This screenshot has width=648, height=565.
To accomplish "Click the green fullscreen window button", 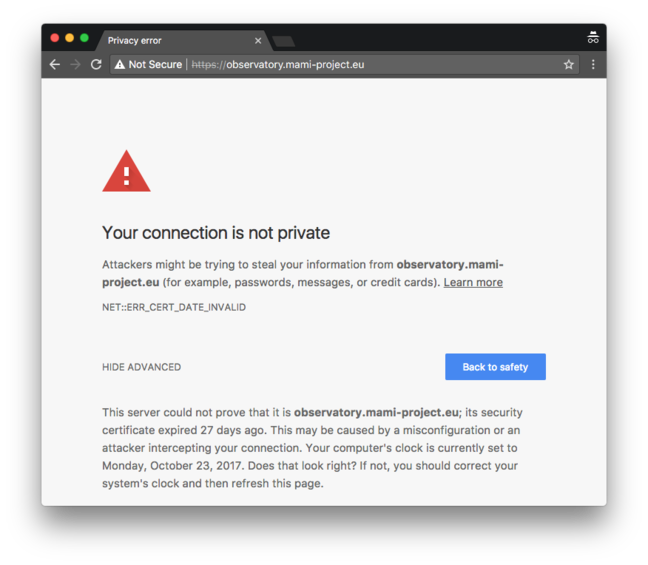I will 84,38.
